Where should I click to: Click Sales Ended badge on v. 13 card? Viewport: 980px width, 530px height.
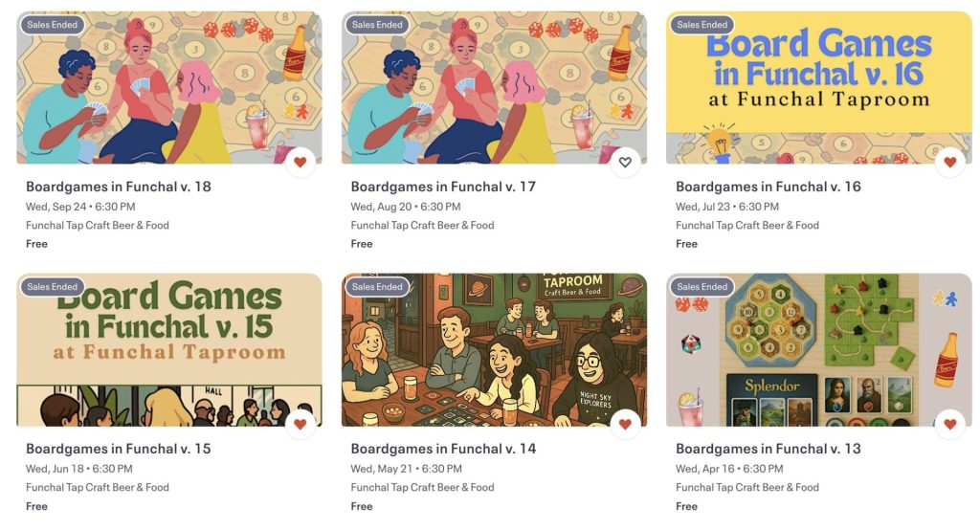click(x=702, y=287)
